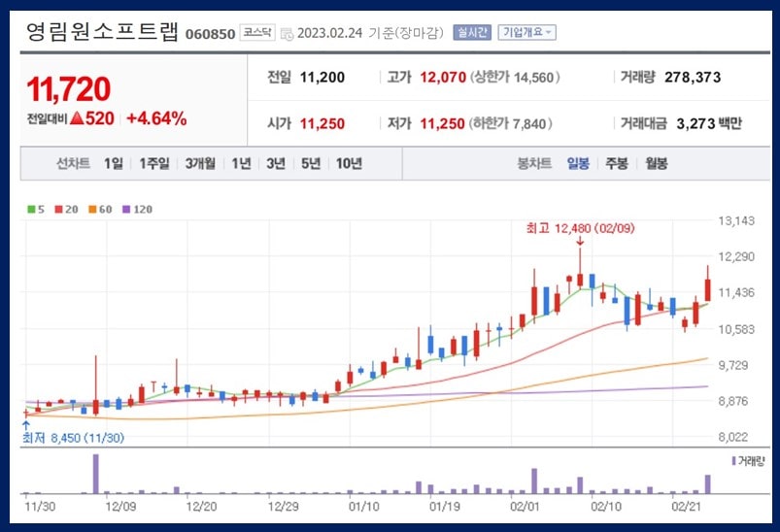Viewport: 780px width, 532px height.
Task: Click the 거래대금 value 3,273 백만
Action: pos(709,123)
